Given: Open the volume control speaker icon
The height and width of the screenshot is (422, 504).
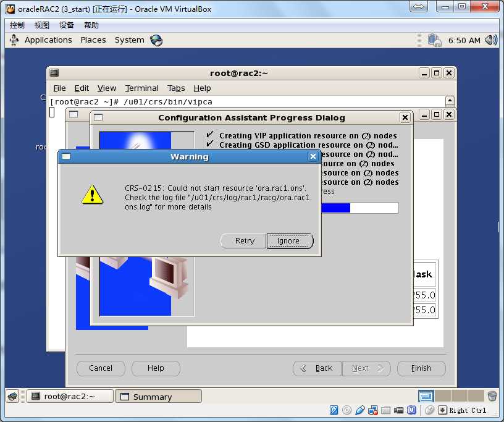Looking at the screenshot, I should [x=491, y=40].
